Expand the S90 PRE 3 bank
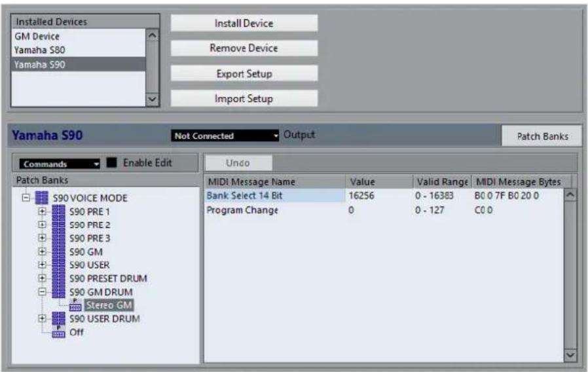This screenshot has width=588, height=372. [42, 238]
